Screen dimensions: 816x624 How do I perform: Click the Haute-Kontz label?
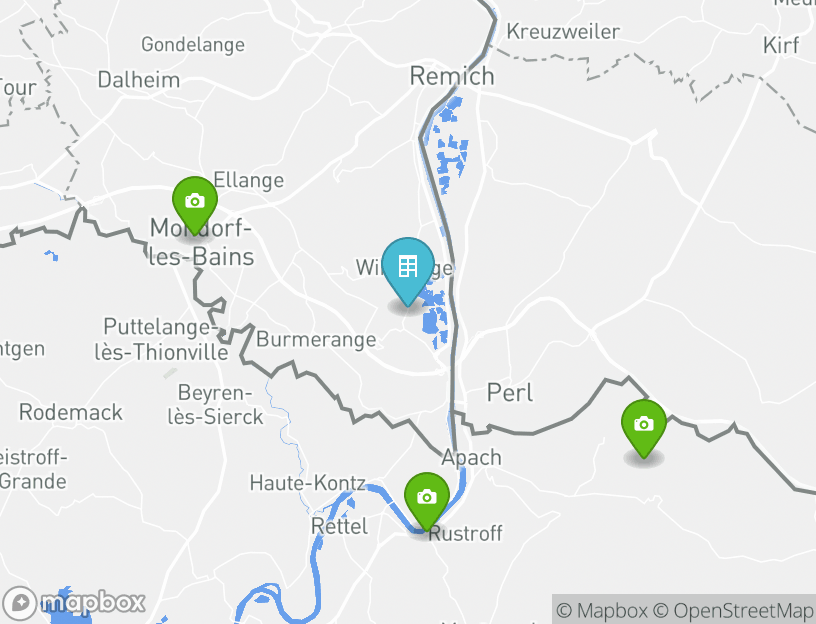[308, 483]
